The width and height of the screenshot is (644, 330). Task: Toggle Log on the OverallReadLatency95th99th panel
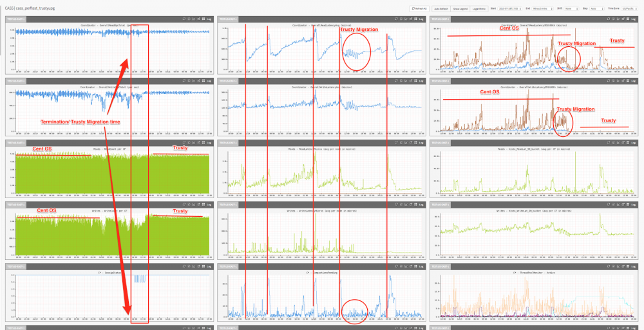point(633,19)
